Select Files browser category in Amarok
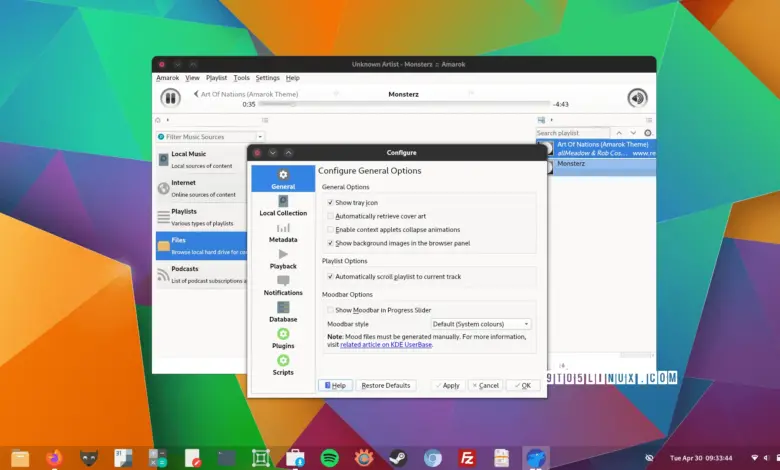Viewport: 780px width, 470px height. point(201,246)
